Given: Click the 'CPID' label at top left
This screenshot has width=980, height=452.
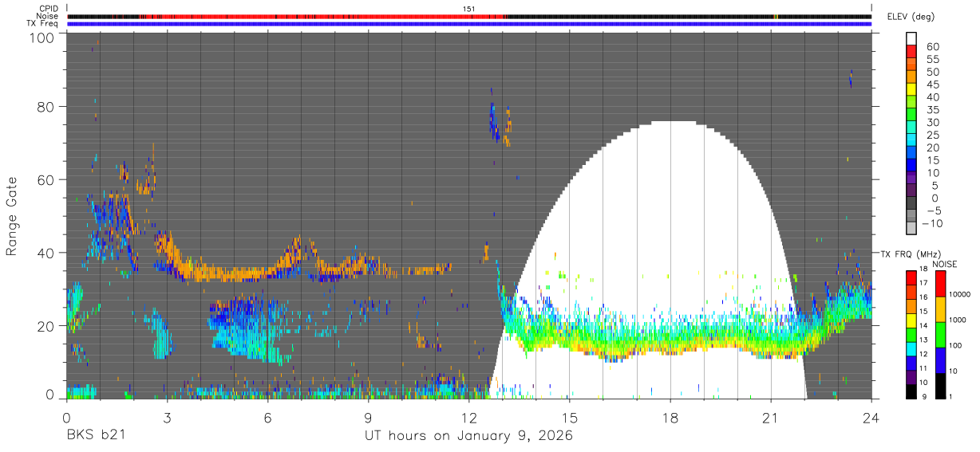Looking at the screenshot, I should coord(49,8).
